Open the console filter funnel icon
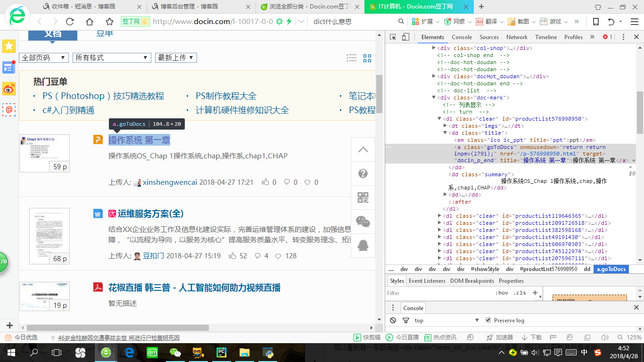 click(x=406, y=320)
